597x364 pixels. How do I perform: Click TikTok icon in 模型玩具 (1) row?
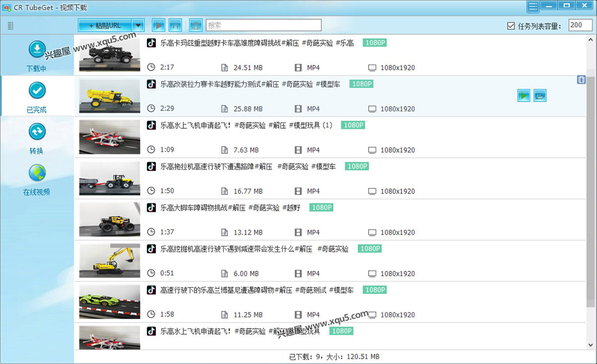point(151,125)
